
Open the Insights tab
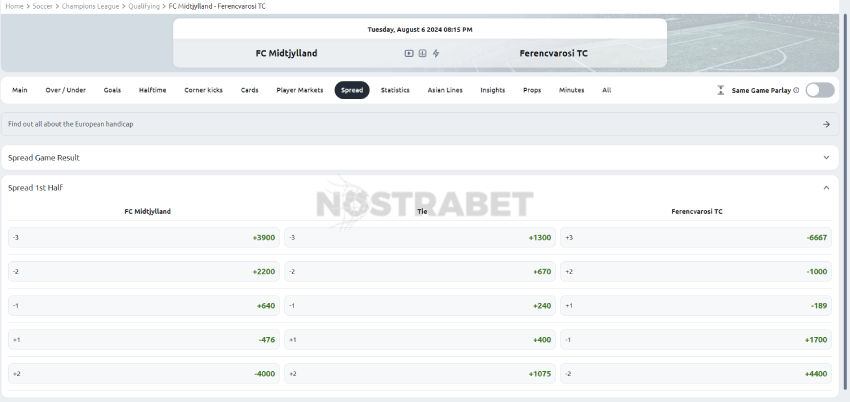[492, 90]
